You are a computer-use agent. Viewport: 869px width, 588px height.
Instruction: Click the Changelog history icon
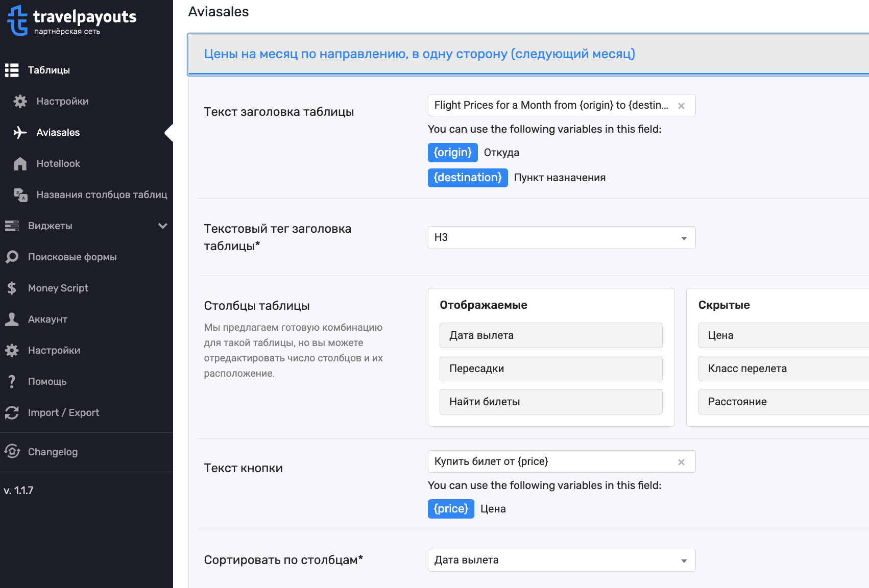click(12, 451)
